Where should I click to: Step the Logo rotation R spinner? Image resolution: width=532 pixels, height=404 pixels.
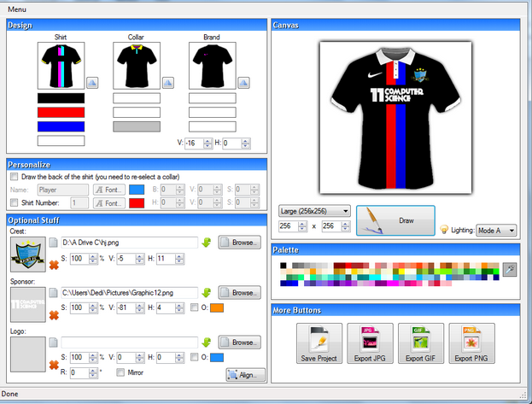93,372
